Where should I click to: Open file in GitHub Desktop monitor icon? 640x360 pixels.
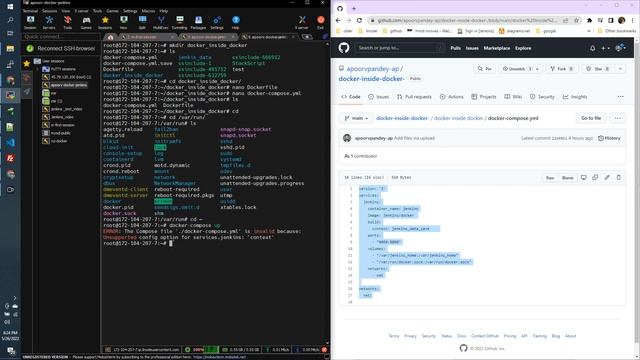point(584,178)
